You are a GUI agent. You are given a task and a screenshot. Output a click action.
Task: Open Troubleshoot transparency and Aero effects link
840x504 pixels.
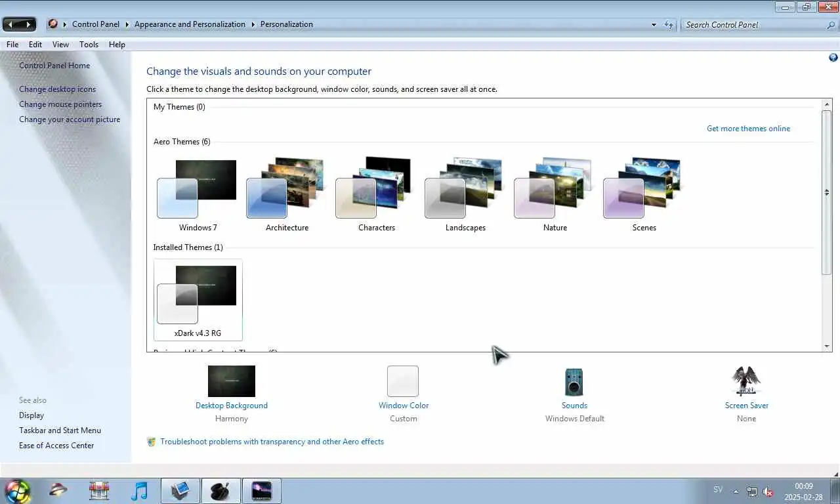272,442
